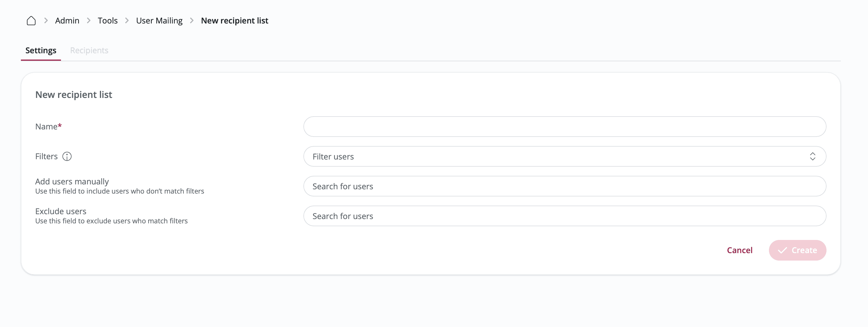Return to the User Mailing breadcrumb
The width and height of the screenshot is (868, 327).
[159, 21]
